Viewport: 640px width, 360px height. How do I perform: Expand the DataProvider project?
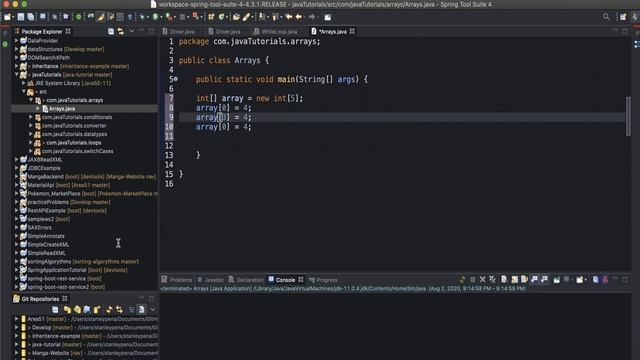[17, 40]
